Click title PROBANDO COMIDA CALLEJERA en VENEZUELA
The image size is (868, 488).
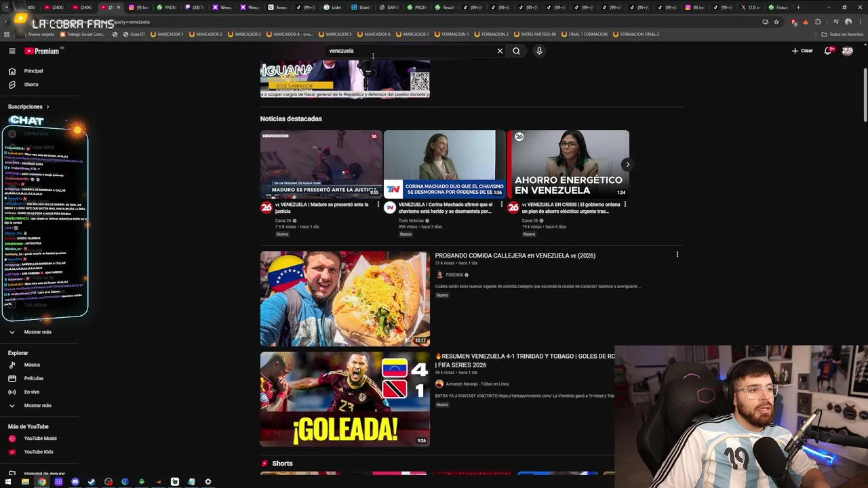515,256
